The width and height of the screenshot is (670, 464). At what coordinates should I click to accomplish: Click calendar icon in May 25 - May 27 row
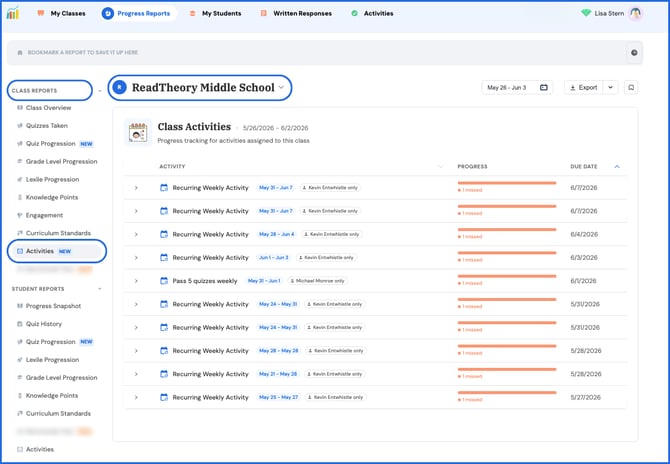[164, 397]
